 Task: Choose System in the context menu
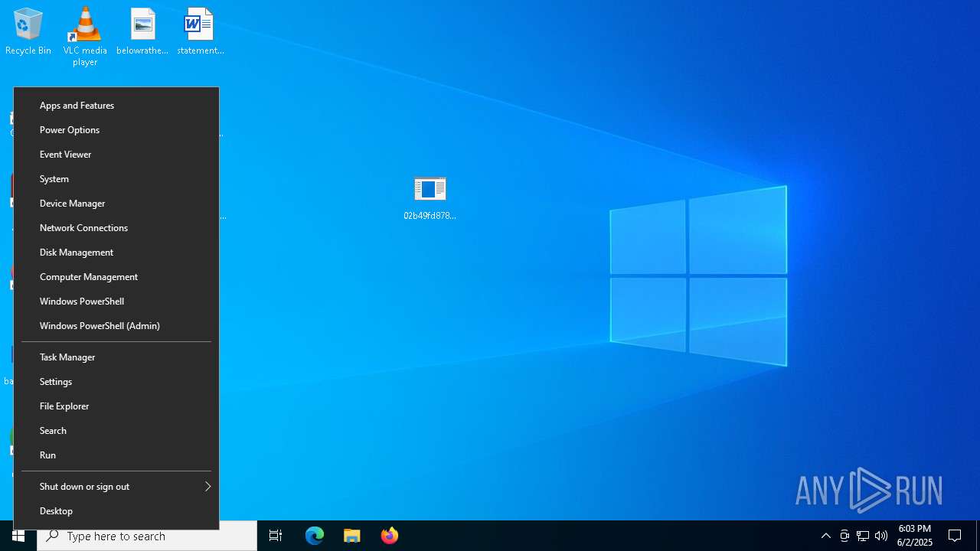coord(116,179)
